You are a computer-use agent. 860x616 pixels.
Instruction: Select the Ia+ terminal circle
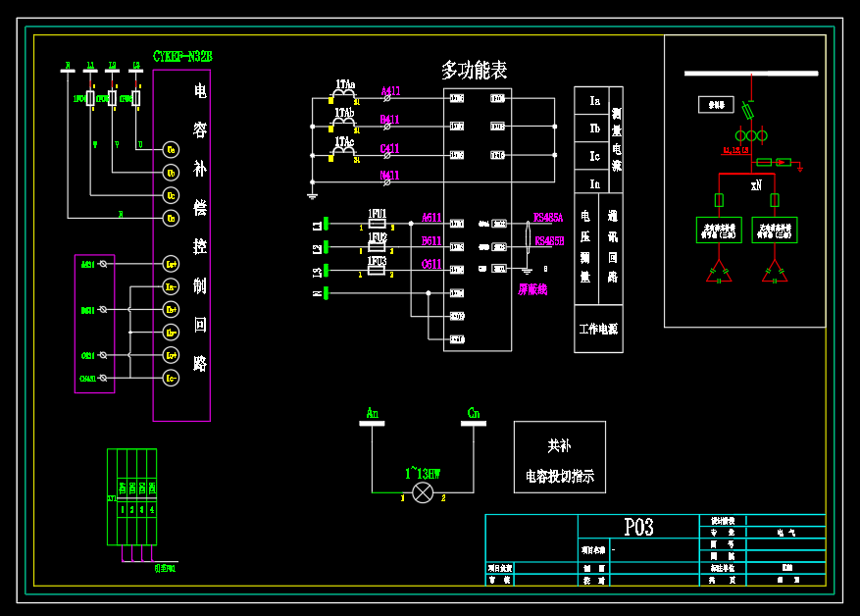pyautogui.click(x=172, y=264)
